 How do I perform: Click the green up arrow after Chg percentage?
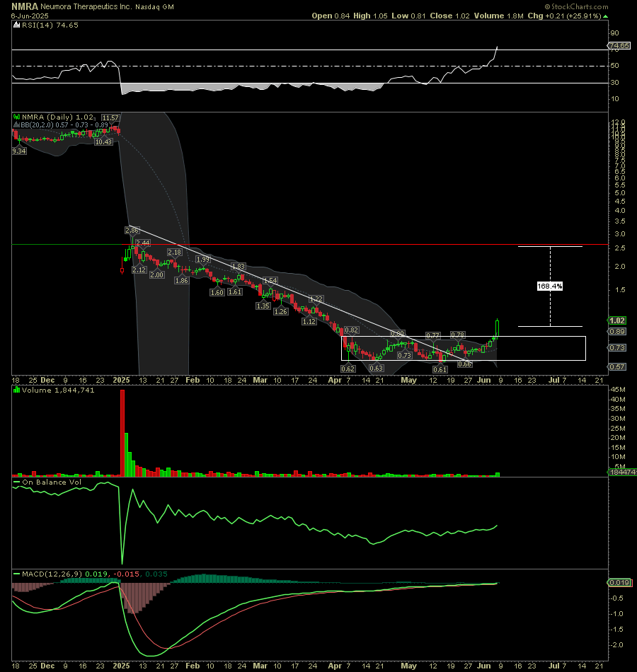tap(605, 16)
